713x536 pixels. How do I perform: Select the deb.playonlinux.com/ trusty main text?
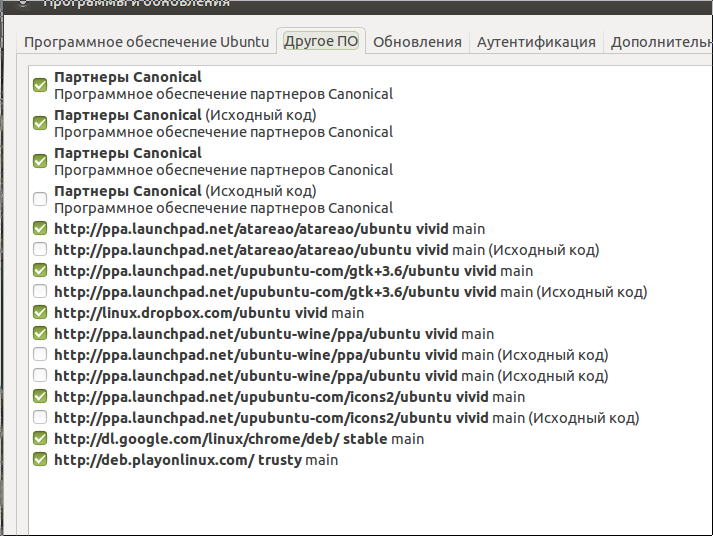[196, 460]
